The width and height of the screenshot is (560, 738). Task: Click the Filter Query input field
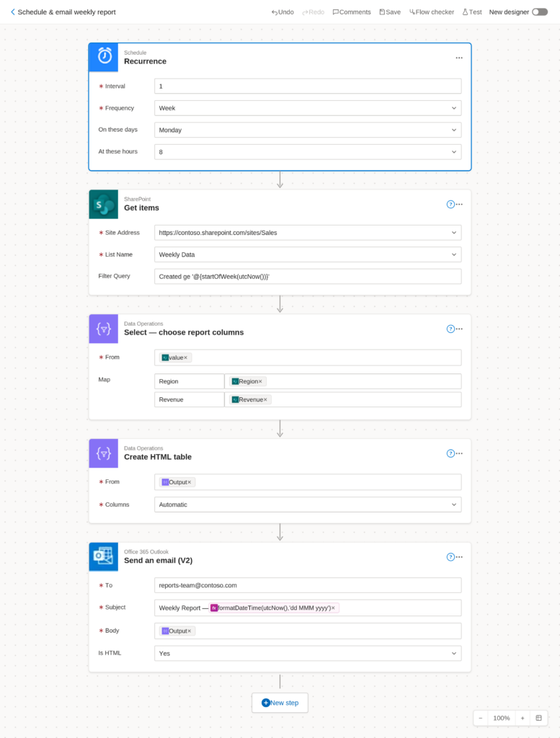[x=308, y=276]
